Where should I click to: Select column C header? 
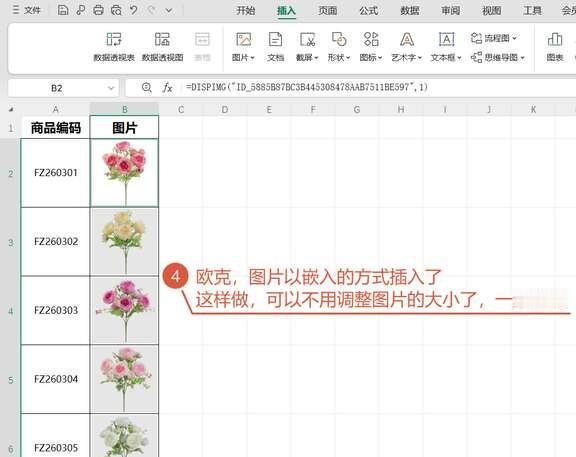(x=181, y=109)
